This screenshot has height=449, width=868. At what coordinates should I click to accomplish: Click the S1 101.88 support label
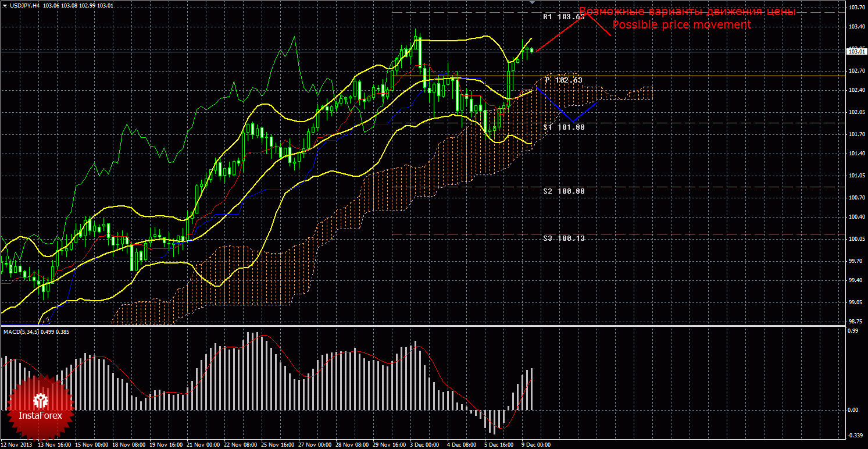pos(563,127)
